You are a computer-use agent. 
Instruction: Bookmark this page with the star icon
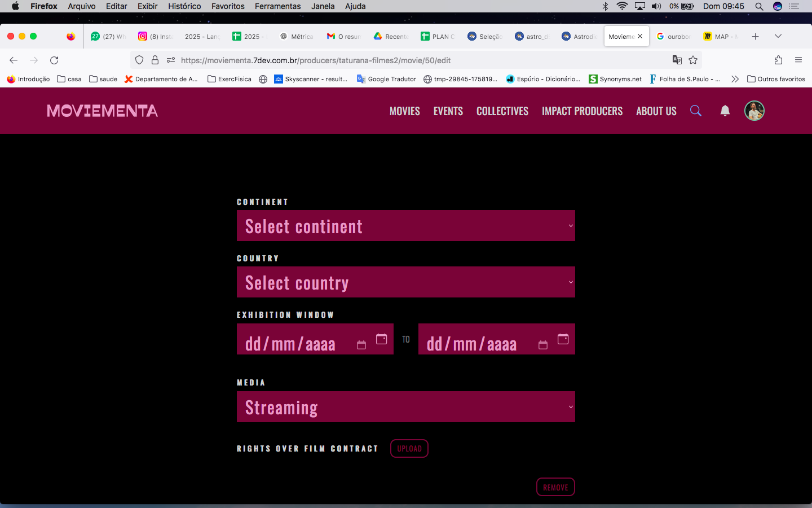pyautogui.click(x=693, y=60)
